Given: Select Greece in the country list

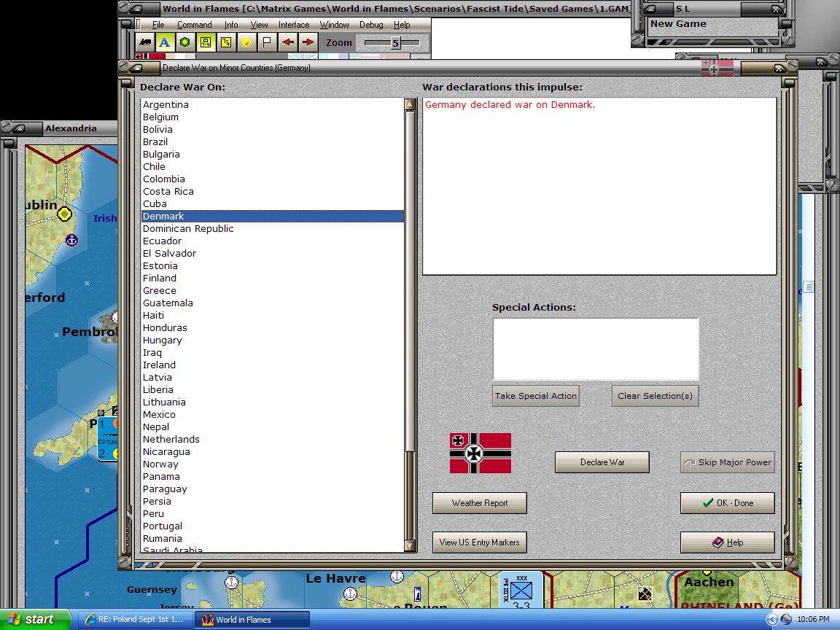Looking at the screenshot, I should coord(272,290).
